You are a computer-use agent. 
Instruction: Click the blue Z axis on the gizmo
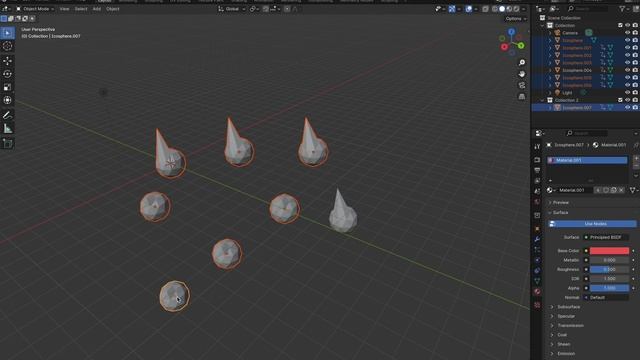point(511,31)
